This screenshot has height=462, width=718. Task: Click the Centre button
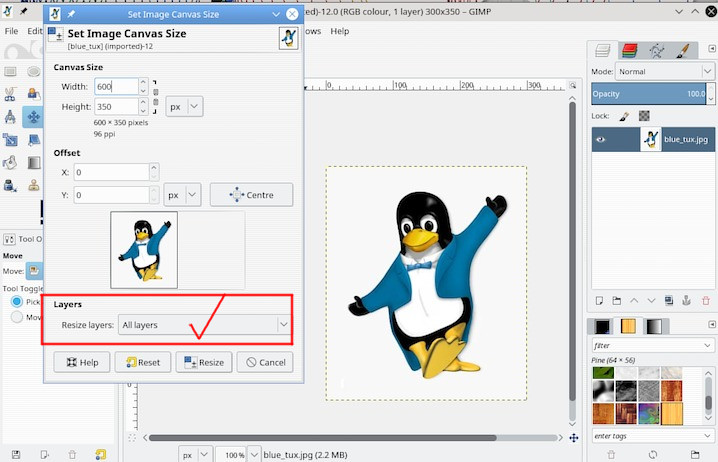251,195
